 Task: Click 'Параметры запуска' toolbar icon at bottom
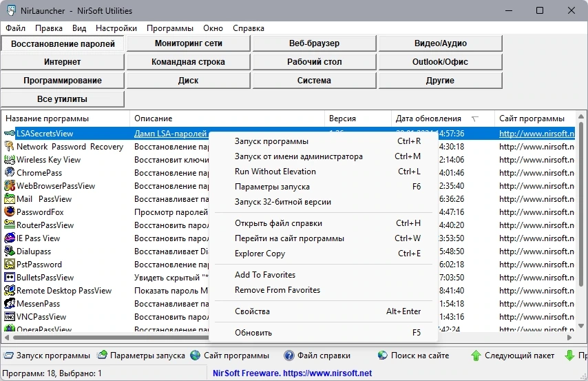102,356
